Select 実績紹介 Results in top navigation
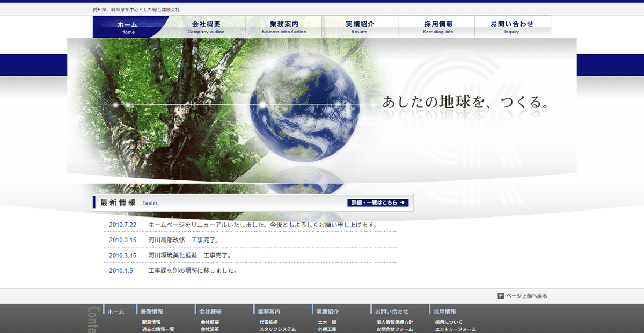Viewport: 644px width, 333px height. point(360,27)
